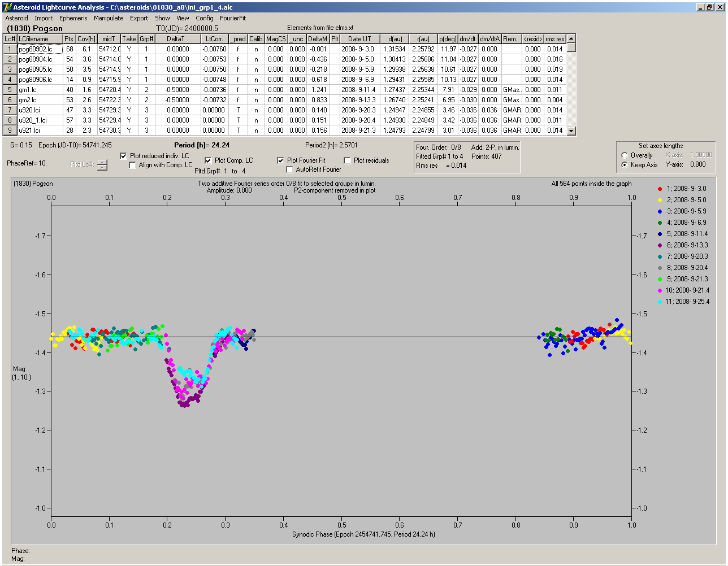This screenshot has height=566, width=728.
Task: Click the date cell 2008- 9-11.4
Action: click(x=359, y=90)
